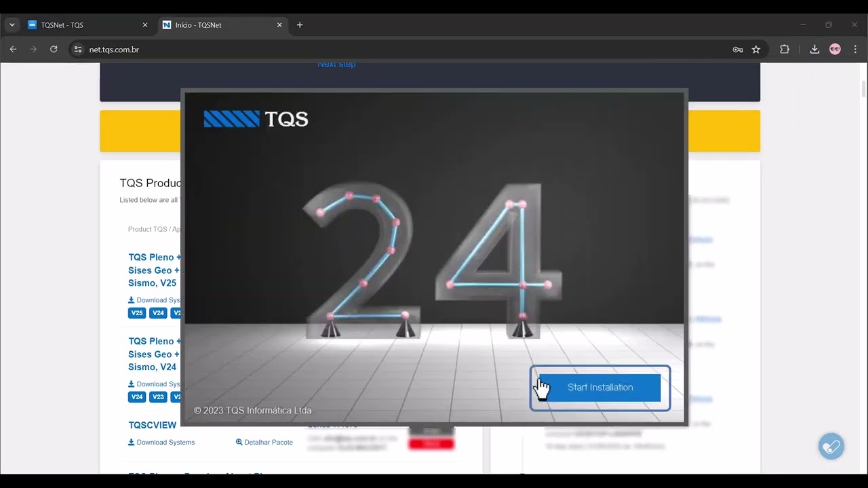Click the browser forward arrow
Screen dimensions: 868x488
click(33, 49)
